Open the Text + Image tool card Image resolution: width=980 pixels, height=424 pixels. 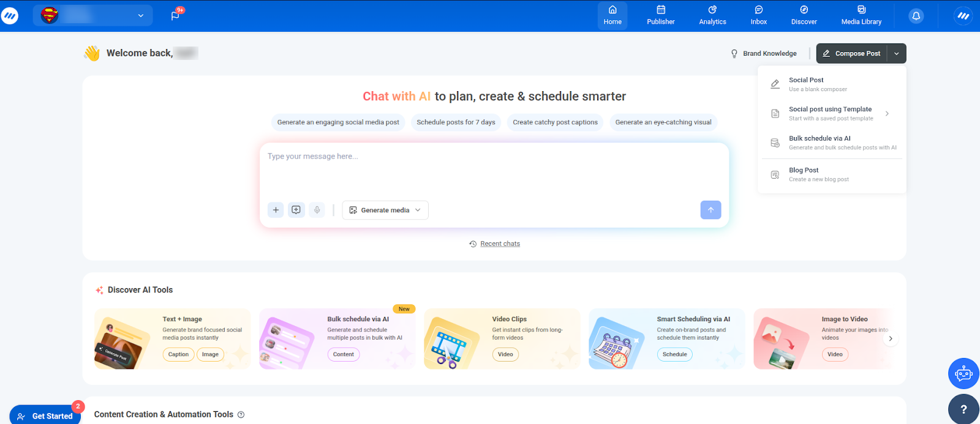click(173, 339)
